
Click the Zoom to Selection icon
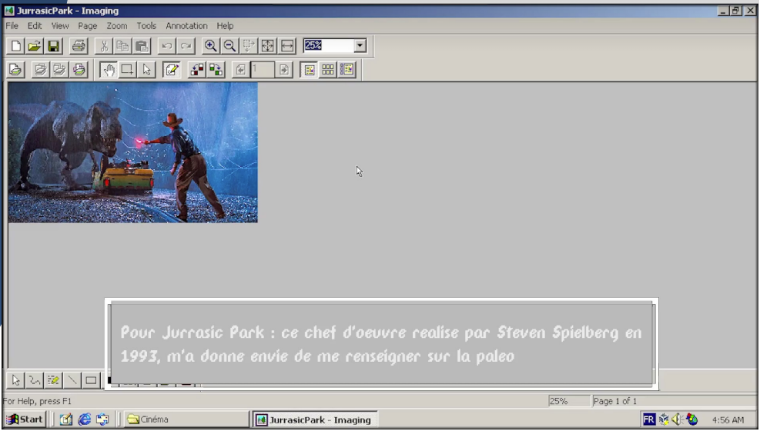tap(248, 46)
